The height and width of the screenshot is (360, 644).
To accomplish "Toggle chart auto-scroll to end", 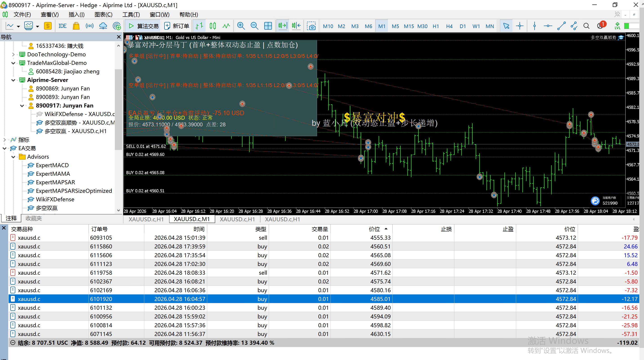I will pos(282,26).
